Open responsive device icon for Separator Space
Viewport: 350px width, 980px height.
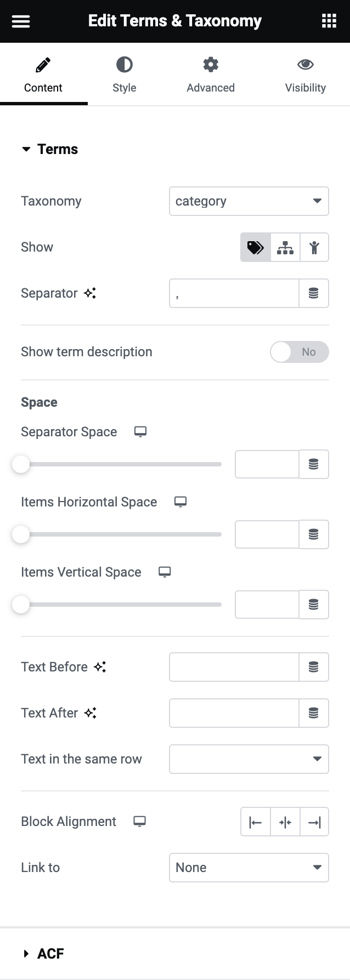tap(140, 432)
